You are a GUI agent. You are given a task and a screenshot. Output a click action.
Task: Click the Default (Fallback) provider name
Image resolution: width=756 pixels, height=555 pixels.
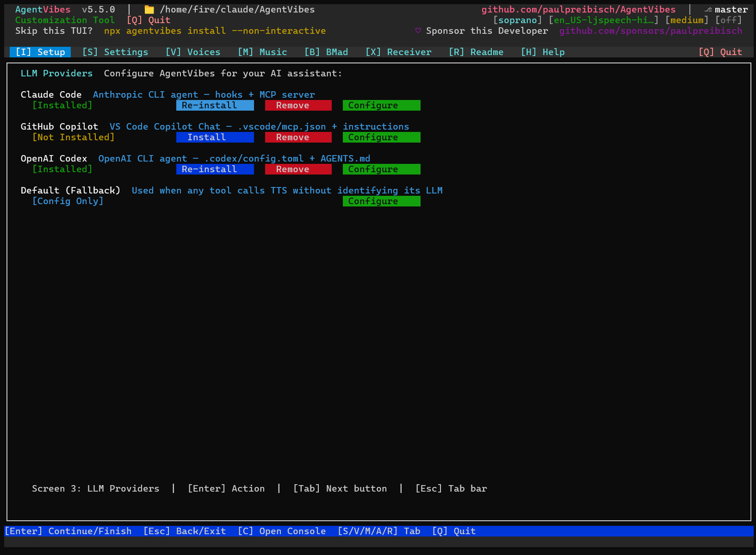(71, 191)
